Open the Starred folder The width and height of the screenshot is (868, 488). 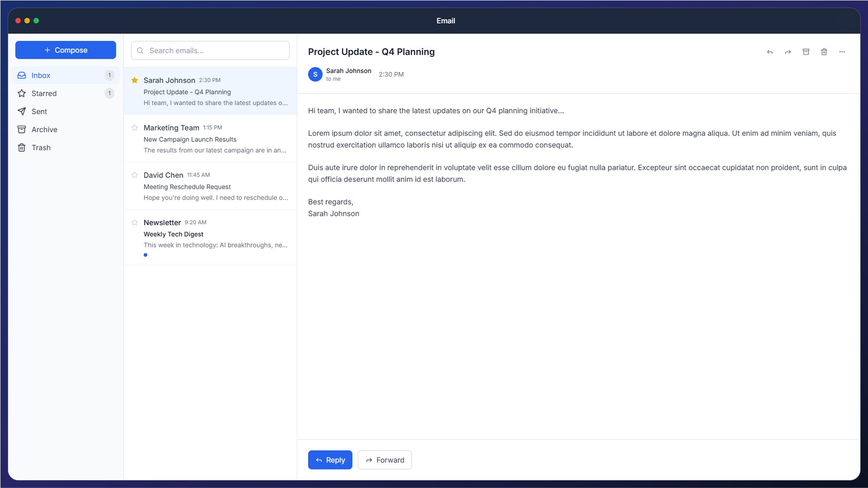coord(66,93)
